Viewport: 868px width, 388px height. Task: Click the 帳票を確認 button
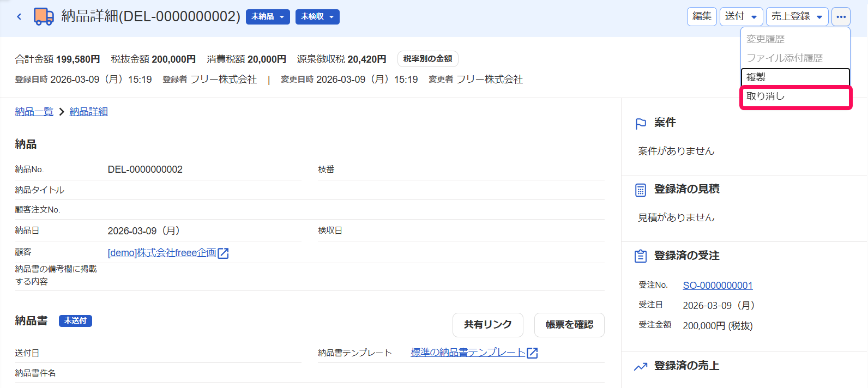[569, 325]
